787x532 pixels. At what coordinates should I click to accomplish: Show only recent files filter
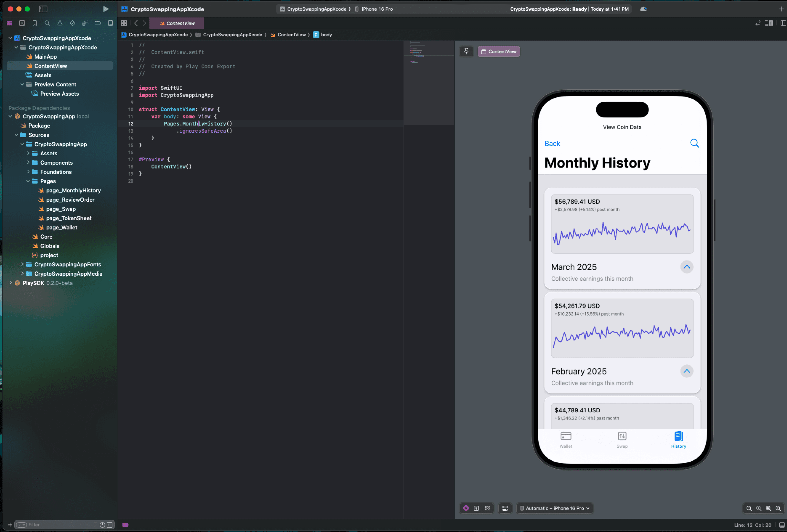[x=102, y=525]
